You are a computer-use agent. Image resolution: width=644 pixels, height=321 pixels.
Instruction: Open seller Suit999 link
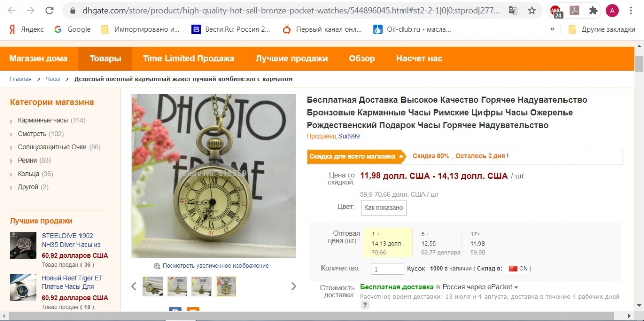pyautogui.click(x=349, y=136)
